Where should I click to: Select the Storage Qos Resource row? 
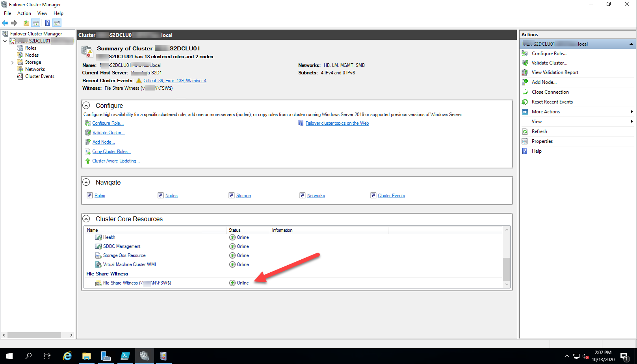click(293, 255)
